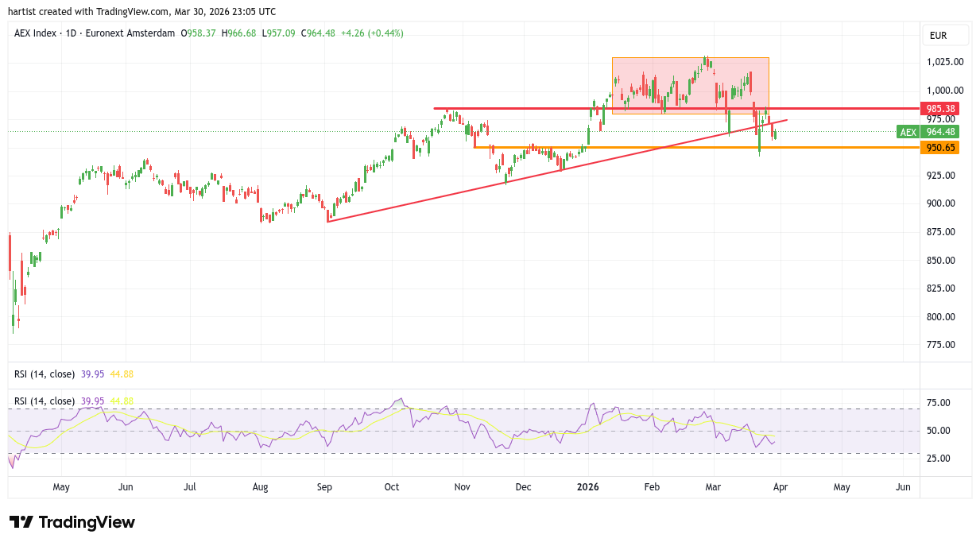The width and height of the screenshot is (980, 546).
Task: Select the orange 950.65 price label
Action: [939, 148]
